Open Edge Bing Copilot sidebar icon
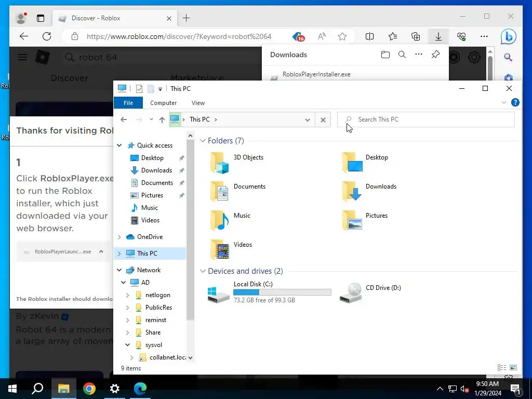This screenshot has height=399, width=532. tap(509, 36)
